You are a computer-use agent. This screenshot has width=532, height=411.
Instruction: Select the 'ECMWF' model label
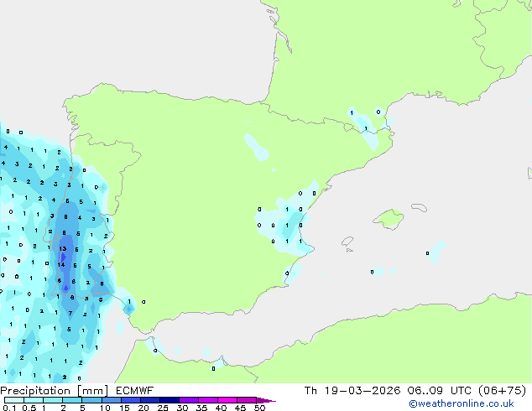[135, 391]
